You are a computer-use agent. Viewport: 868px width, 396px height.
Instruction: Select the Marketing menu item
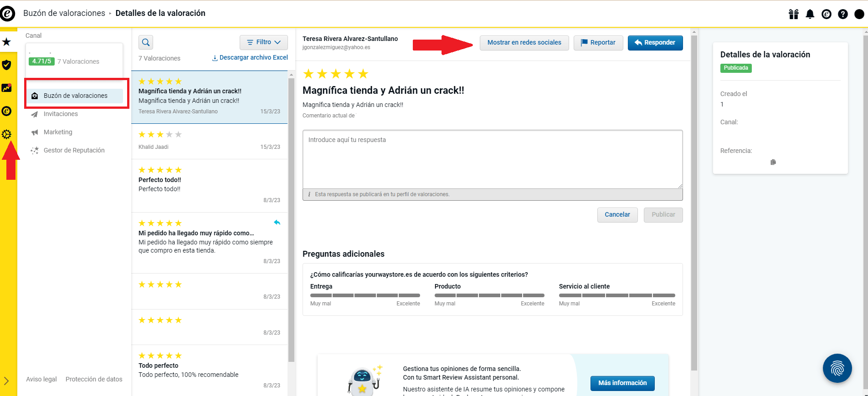click(x=58, y=132)
